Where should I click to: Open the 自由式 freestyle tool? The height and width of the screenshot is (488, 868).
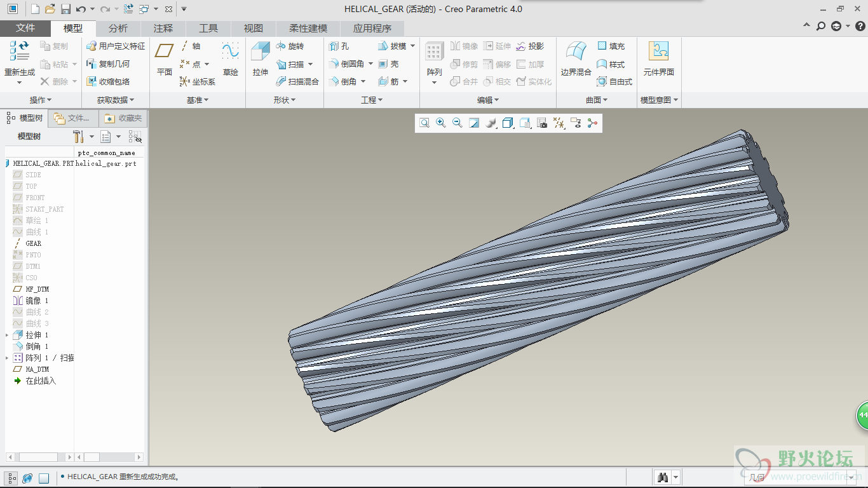[x=614, y=81]
